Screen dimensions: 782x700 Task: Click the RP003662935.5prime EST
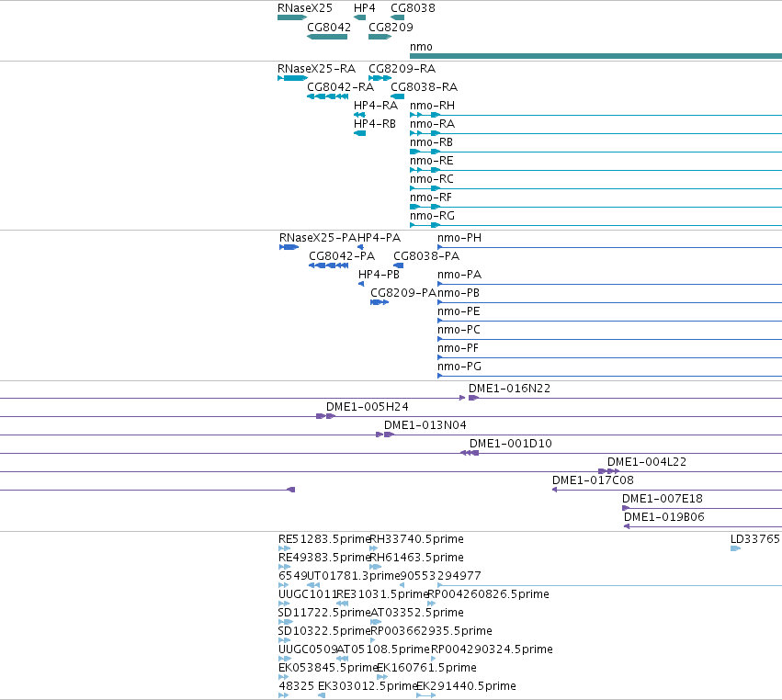373,640
